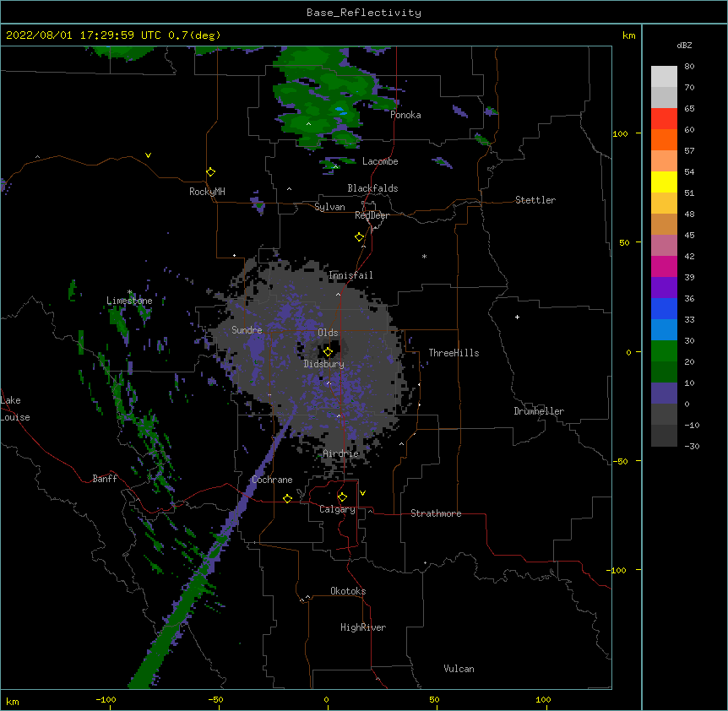728x711 pixels.
Task: Click the dBZ legend heading
Action: click(x=684, y=46)
